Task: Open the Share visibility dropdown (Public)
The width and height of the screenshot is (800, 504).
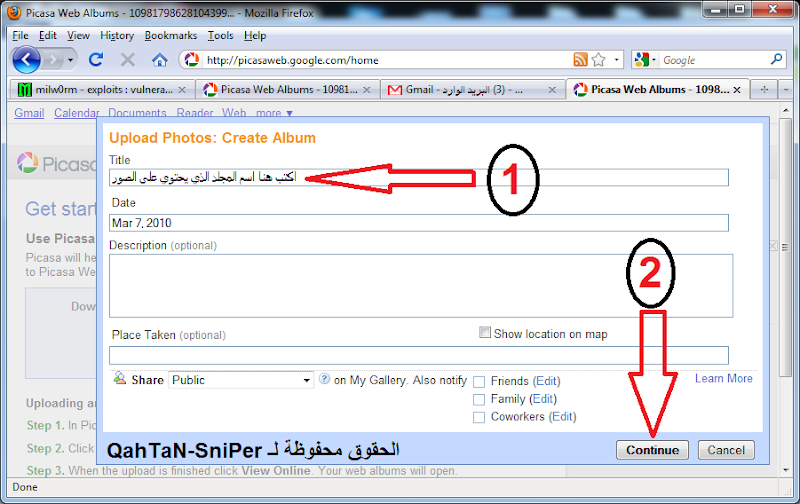Action: (x=240, y=380)
